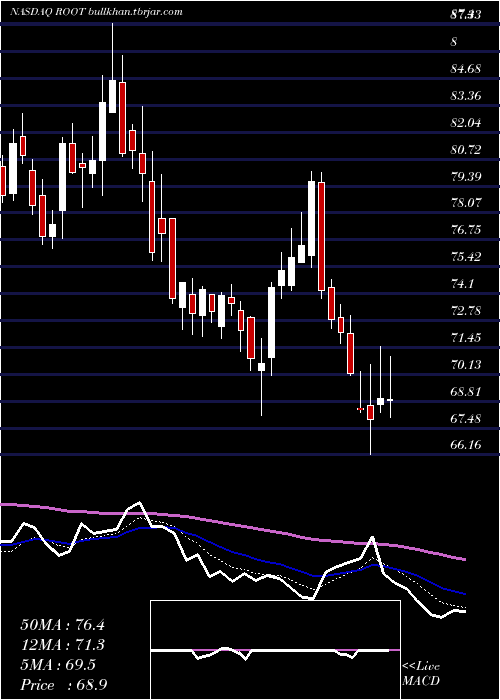The height and width of the screenshot is (700, 500).
Task: Select the 74.1 price axis label
Action: [462, 283]
